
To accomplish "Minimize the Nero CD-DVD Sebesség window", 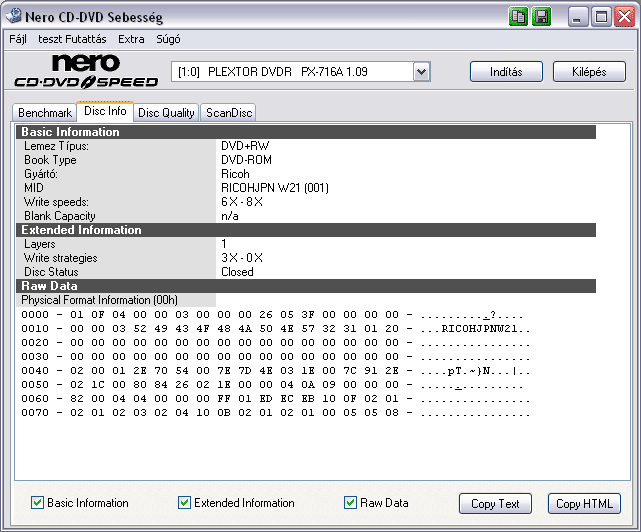I will pos(577,17).
